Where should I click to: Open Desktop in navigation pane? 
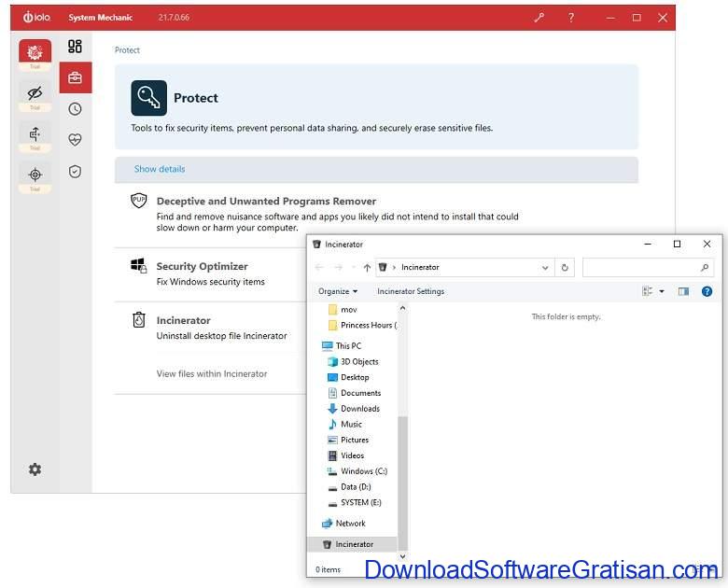coord(348,377)
